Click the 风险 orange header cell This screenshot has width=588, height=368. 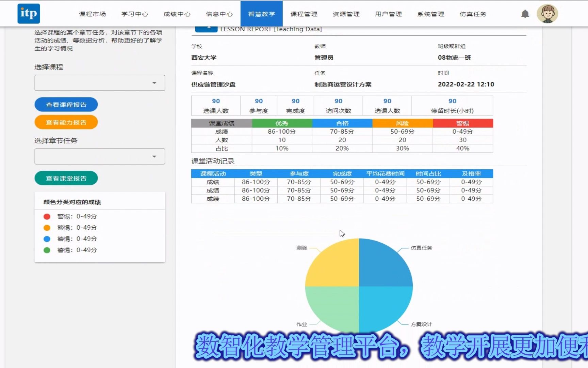click(403, 123)
